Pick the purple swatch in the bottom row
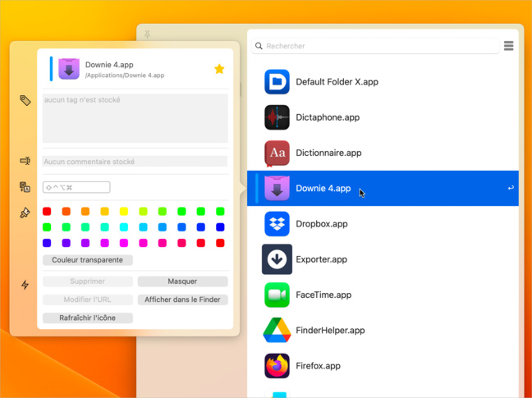532x398 pixels. pyautogui.click(x=85, y=243)
